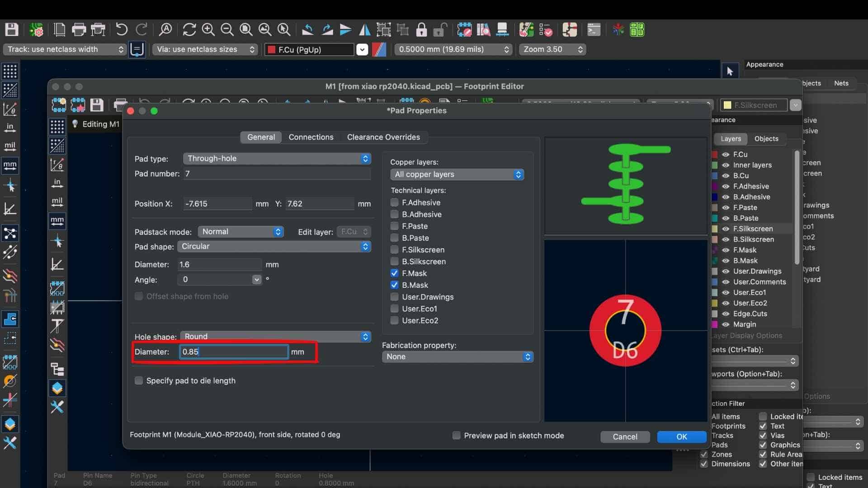Click the save icon in main toolbar
The height and width of the screenshot is (488, 868).
tap(11, 30)
